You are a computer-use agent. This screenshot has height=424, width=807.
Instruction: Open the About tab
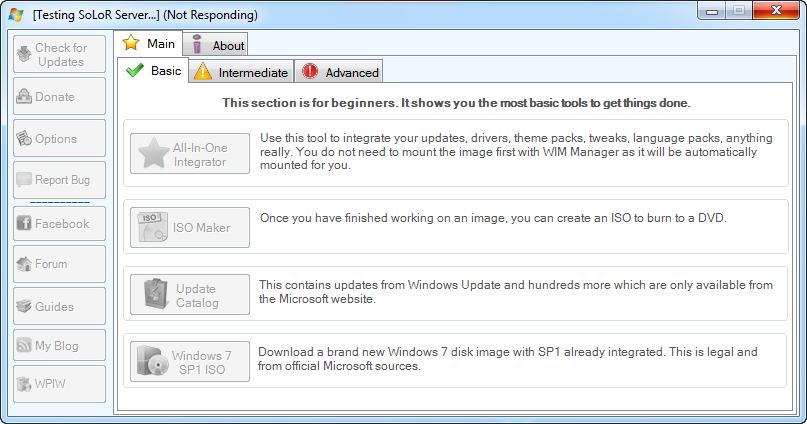coord(216,45)
